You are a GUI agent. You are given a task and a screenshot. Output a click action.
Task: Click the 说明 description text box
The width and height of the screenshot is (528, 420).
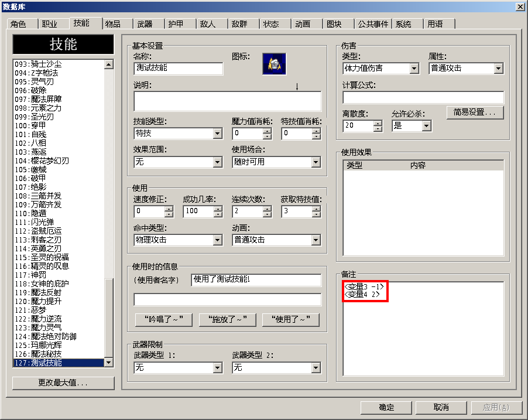(x=228, y=101)
